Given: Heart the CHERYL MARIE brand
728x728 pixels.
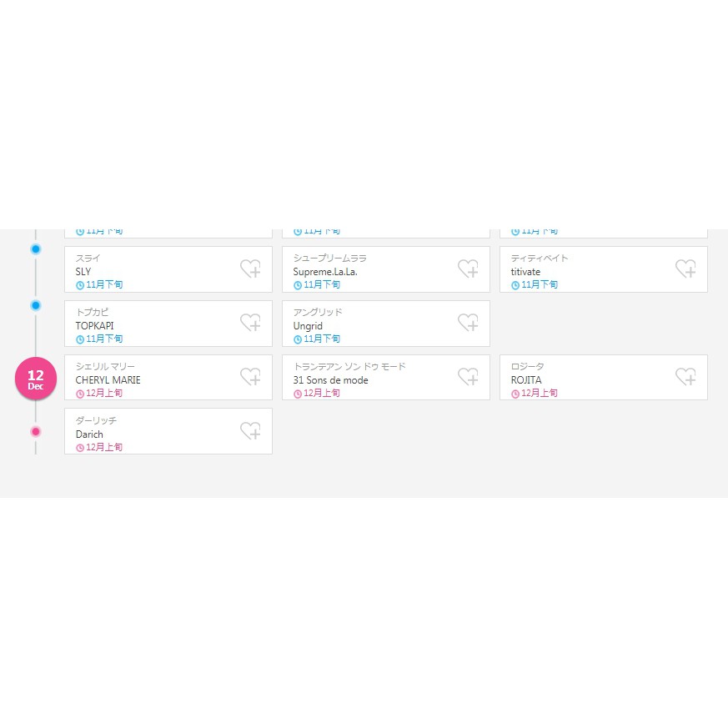Looking at the screenshot, I should (x=250, y=377).
